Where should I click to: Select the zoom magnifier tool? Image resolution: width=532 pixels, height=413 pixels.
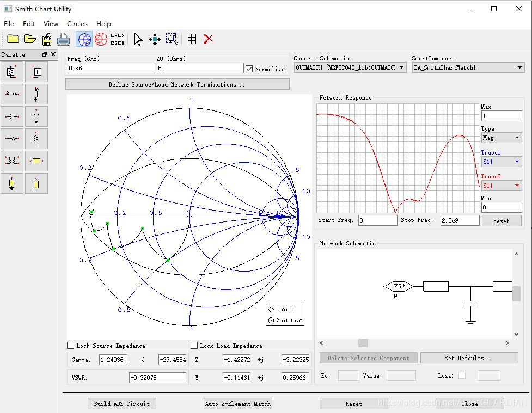tap(172, 39)
